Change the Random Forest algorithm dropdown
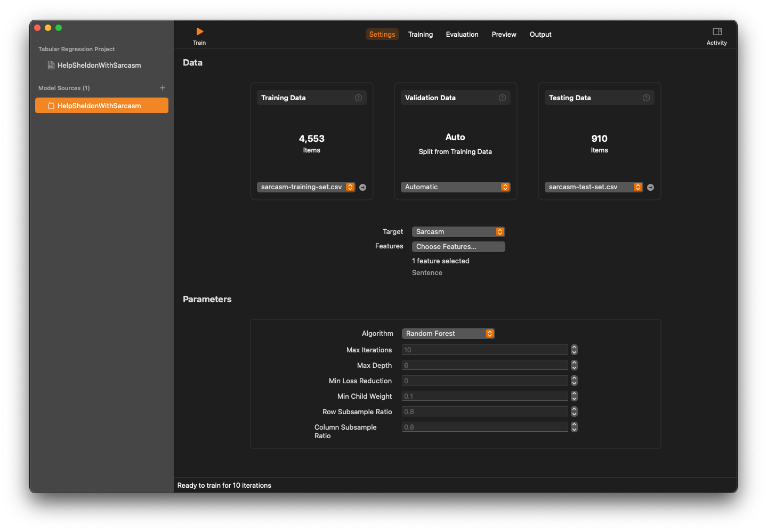This screenshot has width=767, height=532. tap(448, 334)
